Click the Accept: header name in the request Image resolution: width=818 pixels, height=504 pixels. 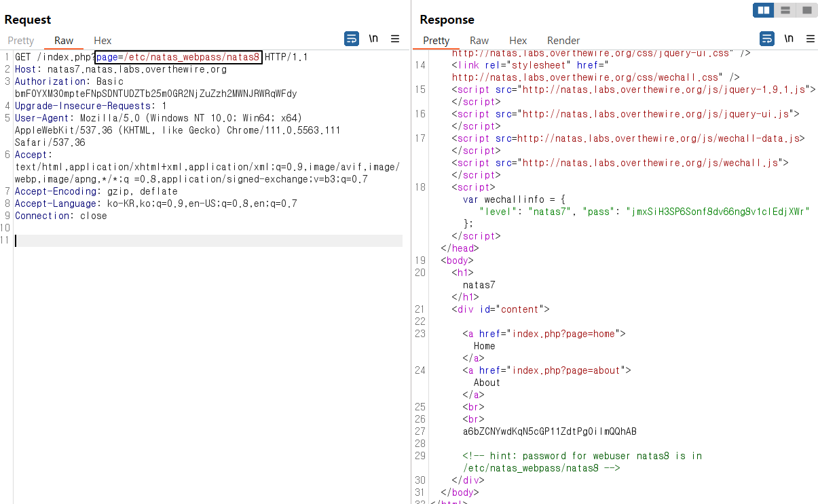[x=33, y=155]
